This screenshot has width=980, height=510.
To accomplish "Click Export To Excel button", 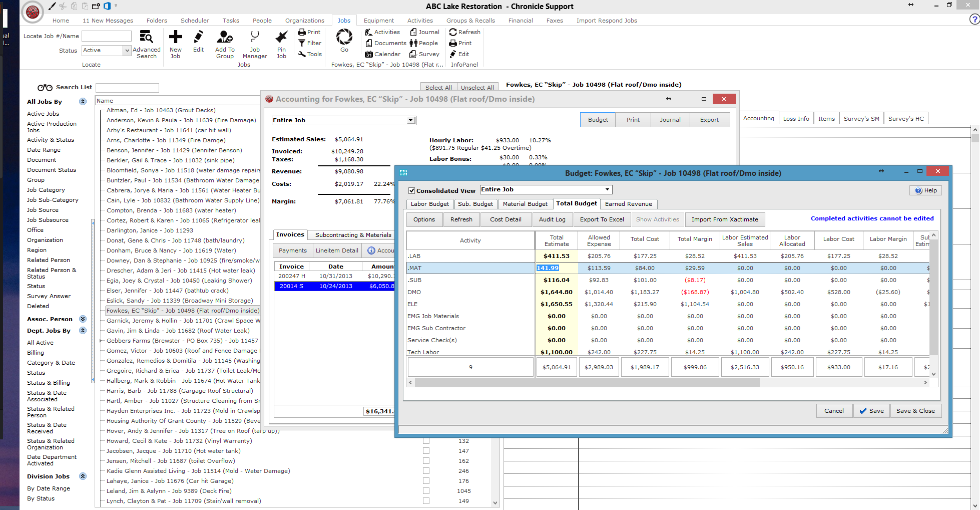I will click(602, 219).
